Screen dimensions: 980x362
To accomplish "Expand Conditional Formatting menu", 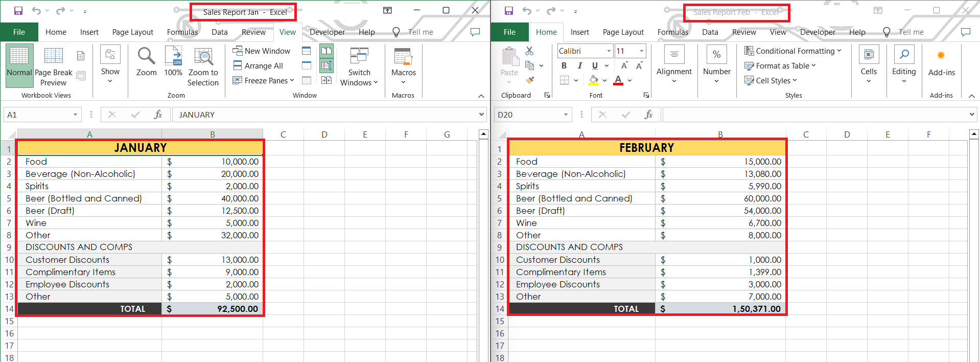I will point(792,51).
